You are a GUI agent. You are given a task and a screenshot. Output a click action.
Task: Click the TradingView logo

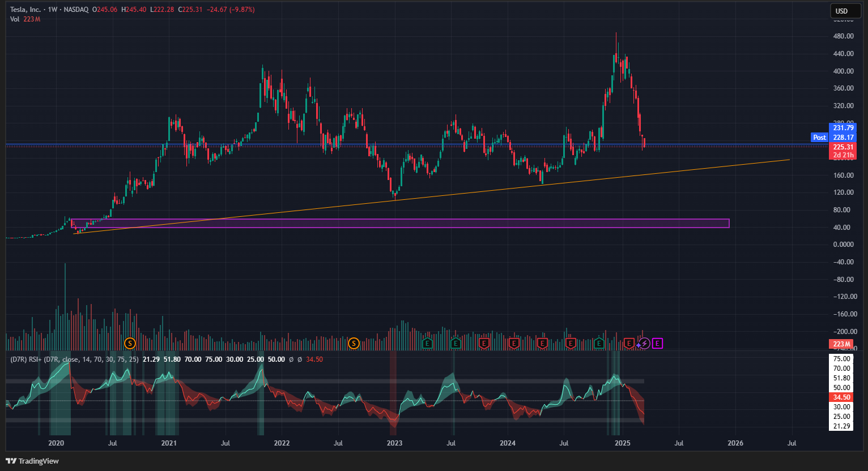pyautogui.click(x=32, y=461)
